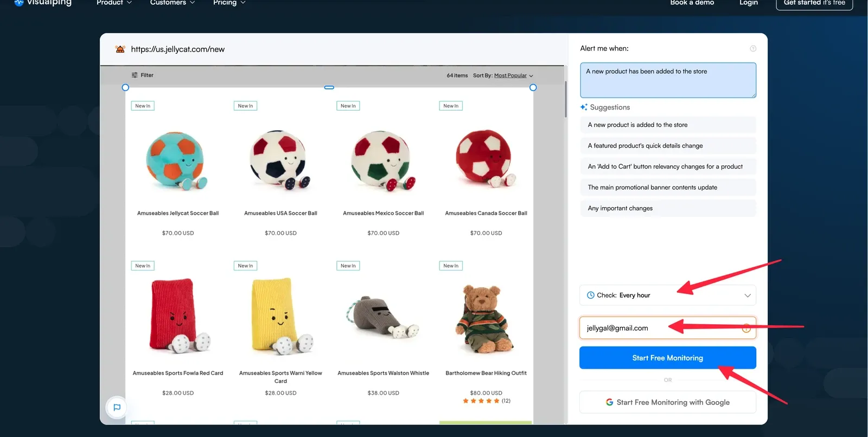The image size is (868, 437).
Task: Click Amuseables Sports Warni Yellow Card title
Action: 280,377
